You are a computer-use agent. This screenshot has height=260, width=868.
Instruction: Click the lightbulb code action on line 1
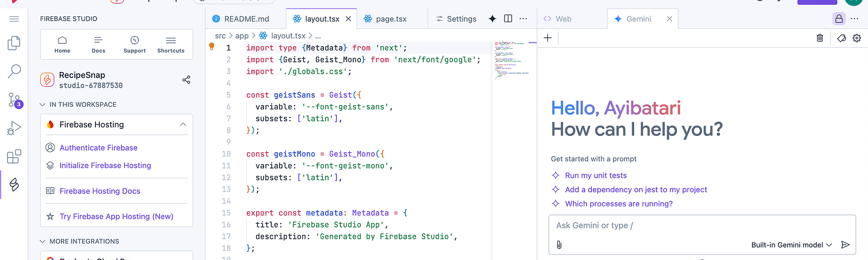click(x=212, y=47)
